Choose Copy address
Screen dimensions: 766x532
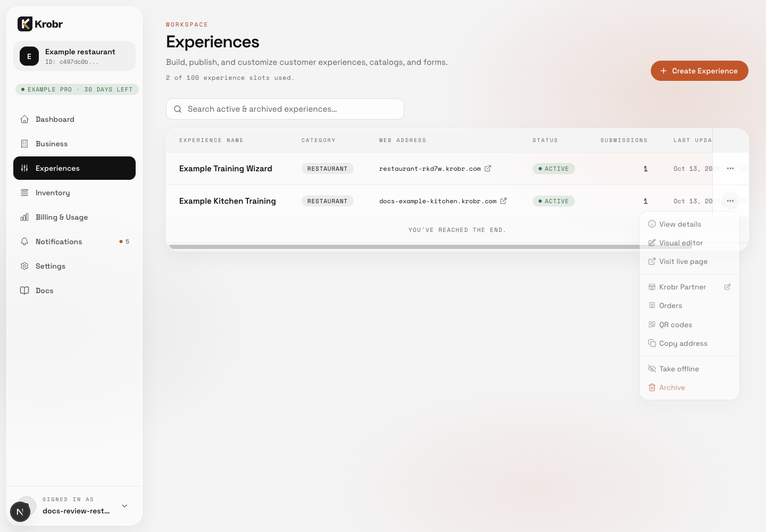click(689, 343)
